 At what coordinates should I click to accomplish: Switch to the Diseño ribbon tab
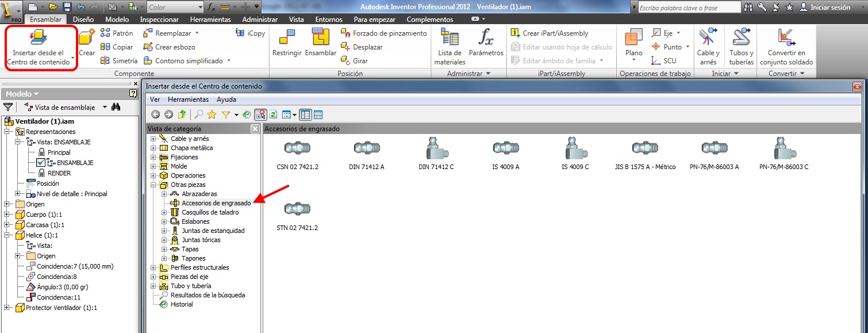tap(83, 19)
